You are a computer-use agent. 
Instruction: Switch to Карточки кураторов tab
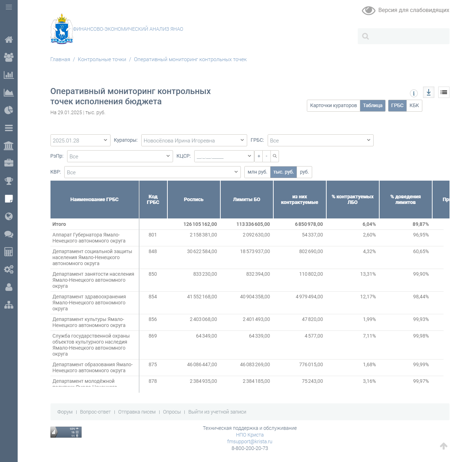333,106
